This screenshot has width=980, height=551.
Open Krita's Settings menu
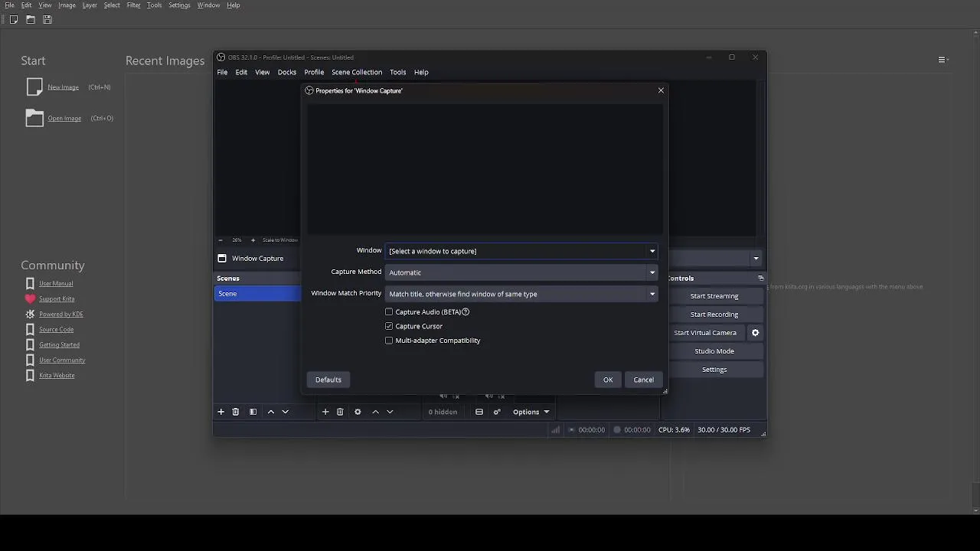tap(179, 5)
